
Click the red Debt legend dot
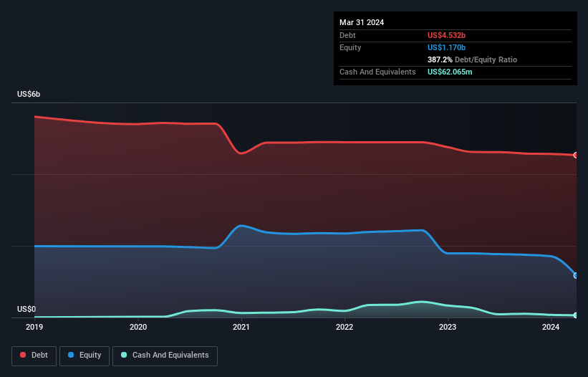23,355
